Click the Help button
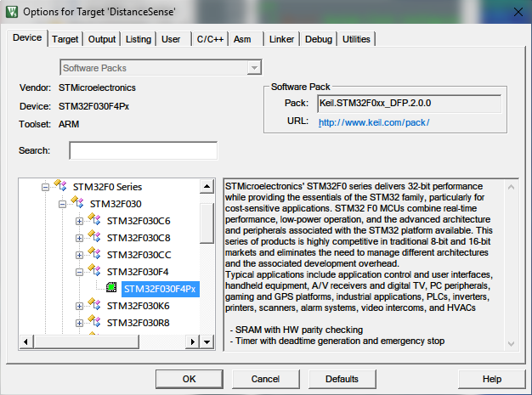 [x=492, y=379]
